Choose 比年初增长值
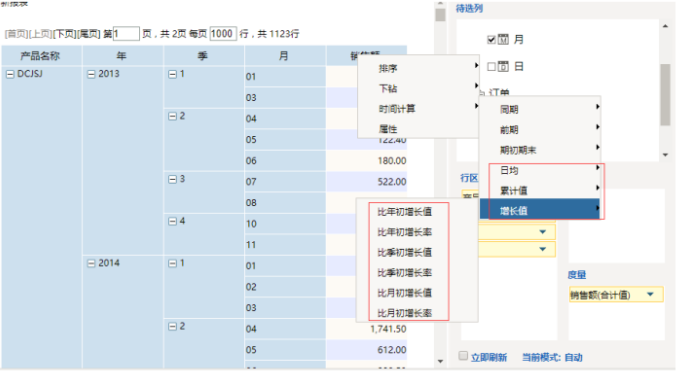The image size is (676, 372). (x=404, y=212)
